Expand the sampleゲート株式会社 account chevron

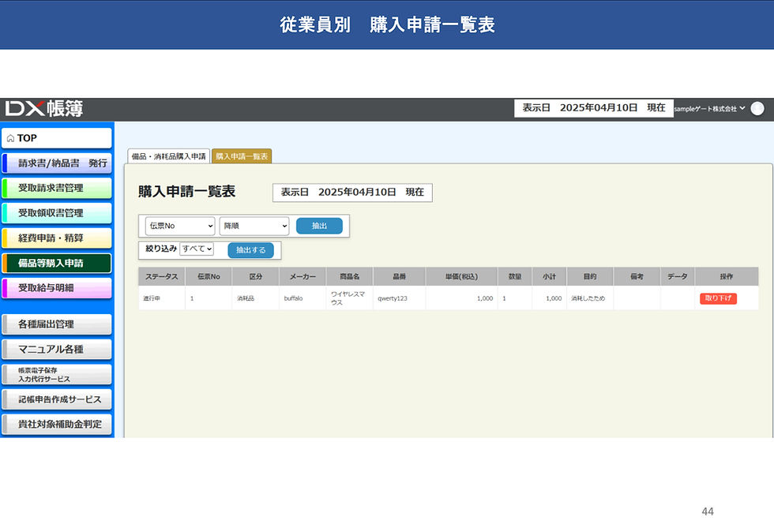coord(742,108)
